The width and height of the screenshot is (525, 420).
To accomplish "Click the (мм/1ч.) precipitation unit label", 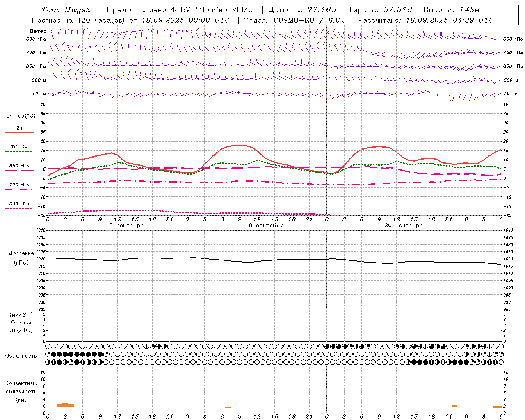I will click(21, 330).
